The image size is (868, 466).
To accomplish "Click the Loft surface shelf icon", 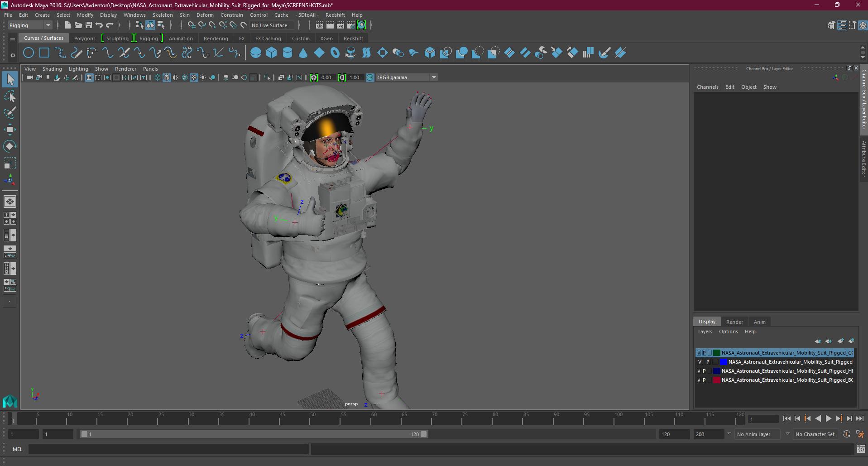I will [x=366, y=53].
